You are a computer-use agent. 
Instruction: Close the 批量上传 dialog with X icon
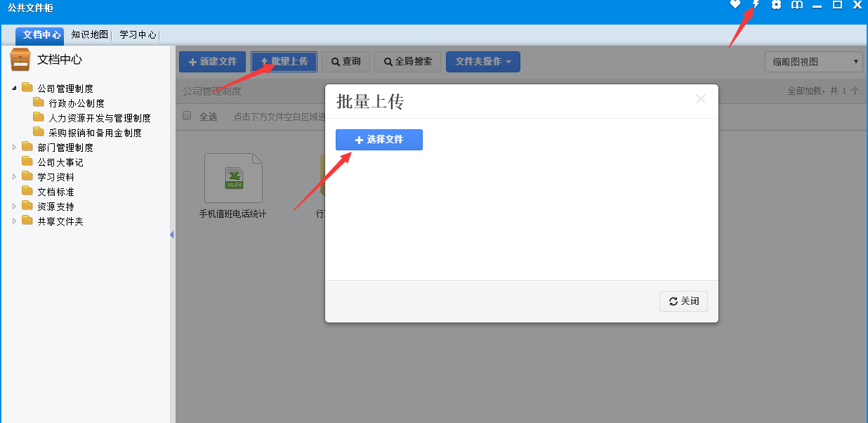click(700, 99)
